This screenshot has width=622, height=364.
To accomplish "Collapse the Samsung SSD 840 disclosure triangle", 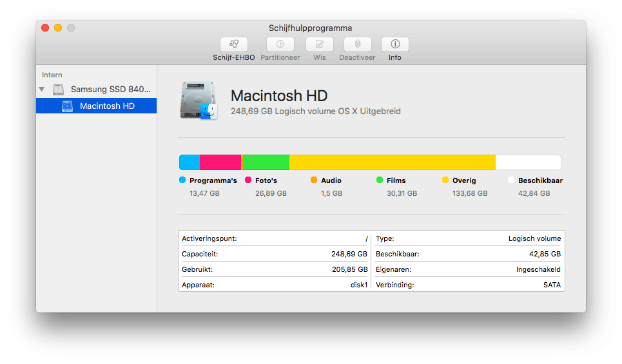I will 42,89.
